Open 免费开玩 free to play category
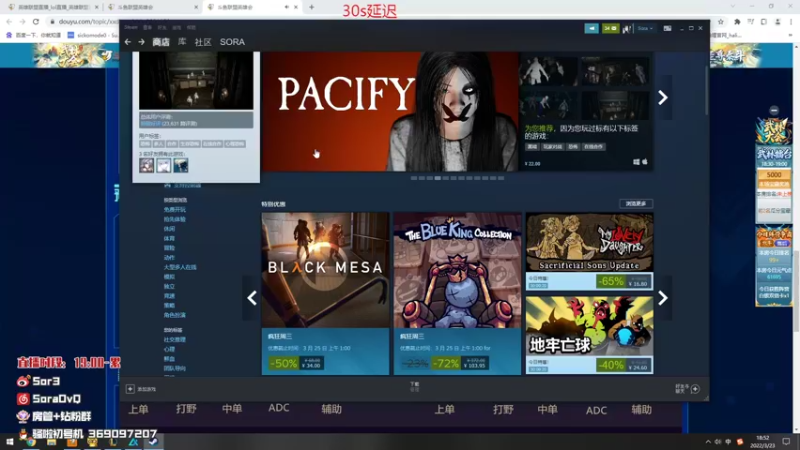This screenshot has width=800, height=450. pos(174,210)
